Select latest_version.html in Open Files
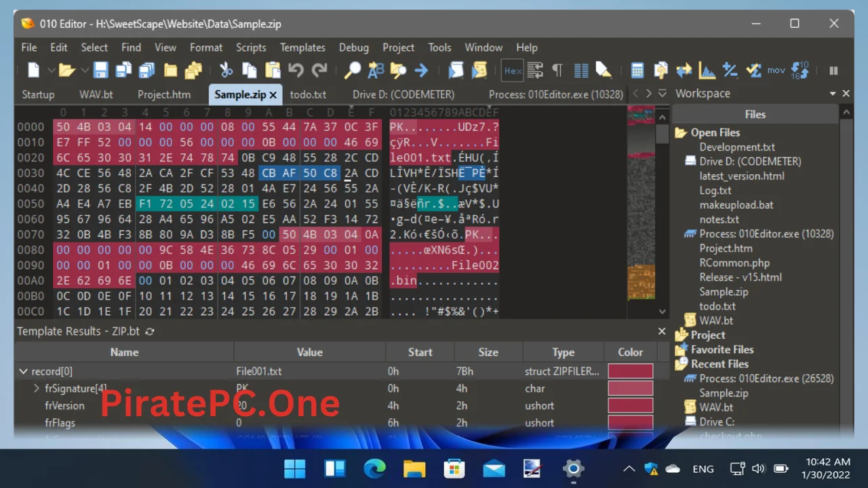This screenshot has width=868, height=488. tap(742, 176)
